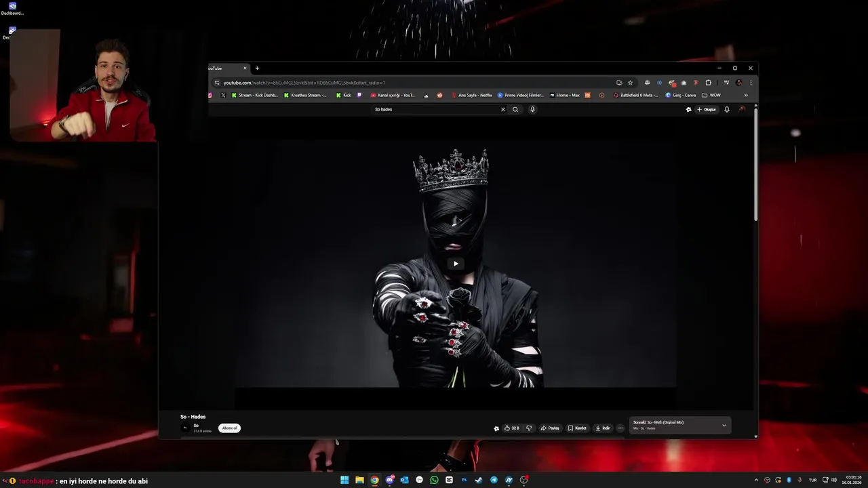Save the video with Kaydet
This screenshot has width=868, height=488.
tap(577, 428)
